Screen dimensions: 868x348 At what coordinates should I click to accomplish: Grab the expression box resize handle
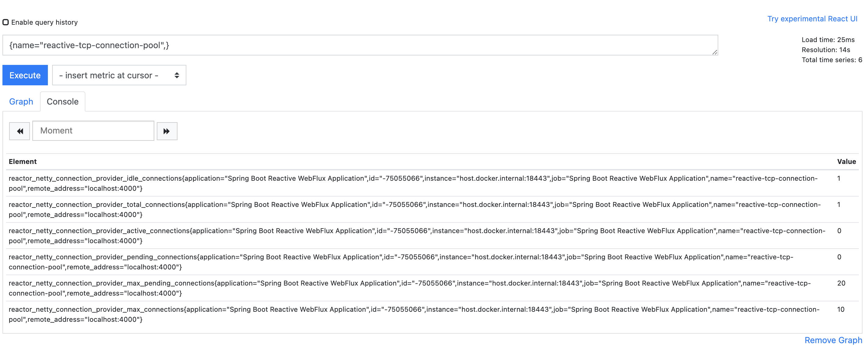715,52
